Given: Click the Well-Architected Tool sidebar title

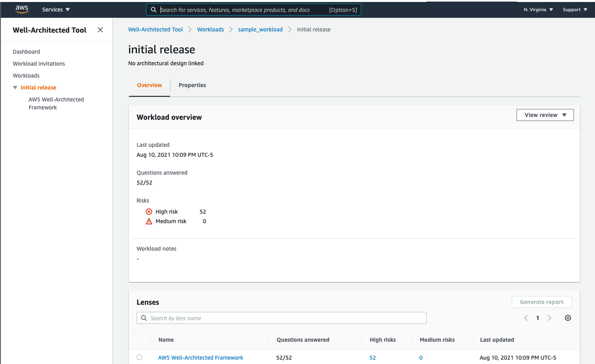Looking at the screenshot, I should pyautogui.click(x=49, y=30).
